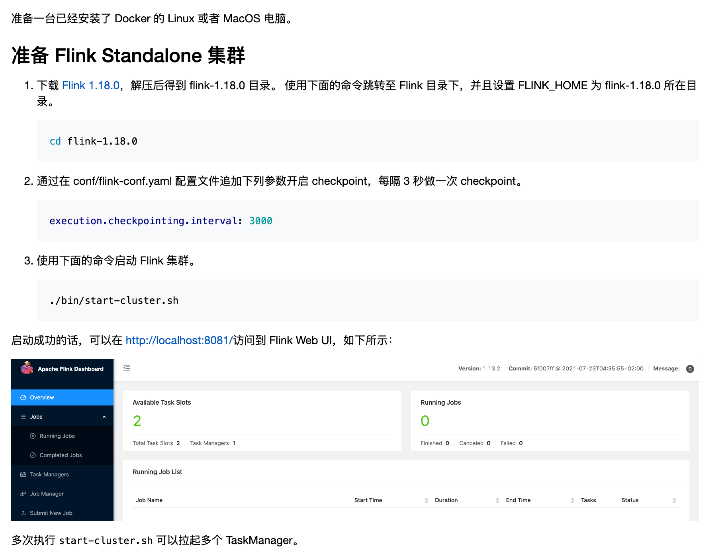Click the Failed 0 statistic
This screenshot has height=560, width=728.
coord(511,443)
